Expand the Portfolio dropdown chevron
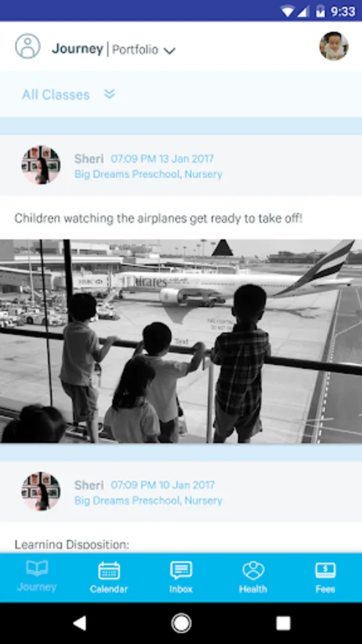This screenshot has height=644, width=362. (170, 51)
